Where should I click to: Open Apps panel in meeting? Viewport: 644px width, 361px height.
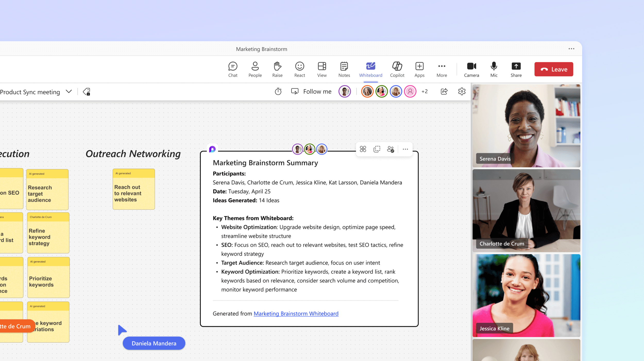(419, 69)
